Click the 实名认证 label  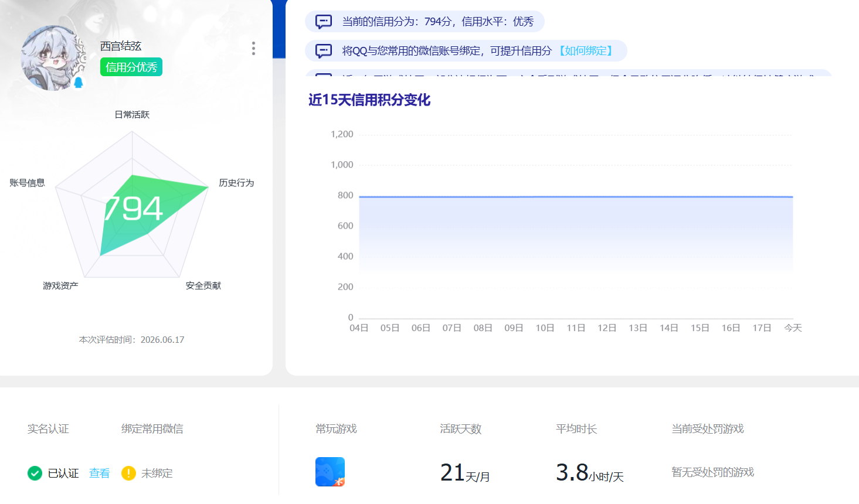point(48,429)
